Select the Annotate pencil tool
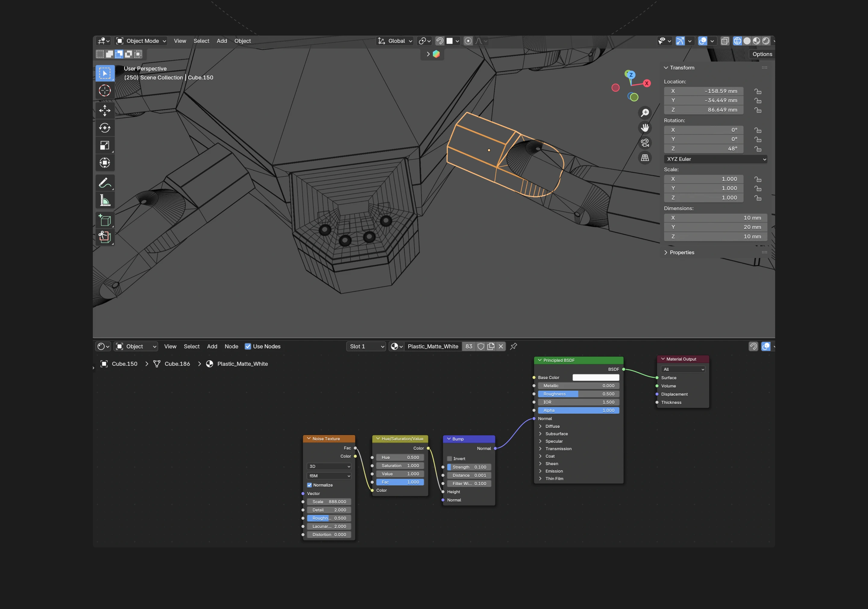 (105, 183)
